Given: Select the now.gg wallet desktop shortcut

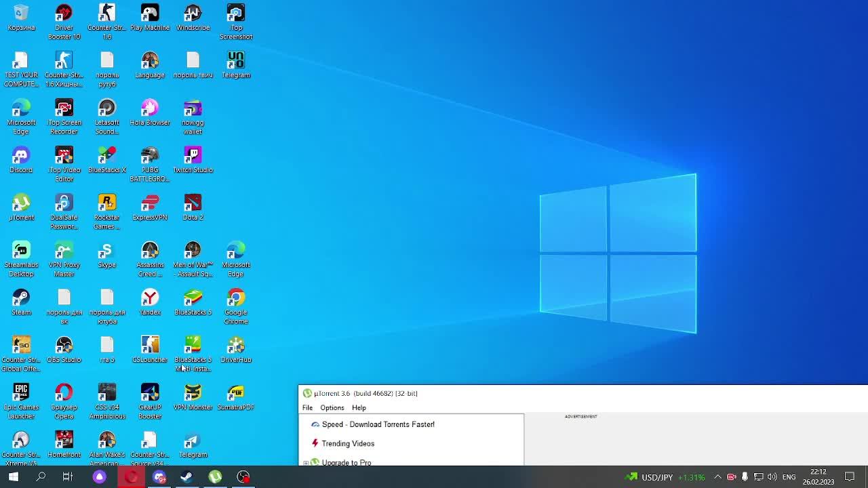Looking at the screenshot, I should tap(193, 117).
